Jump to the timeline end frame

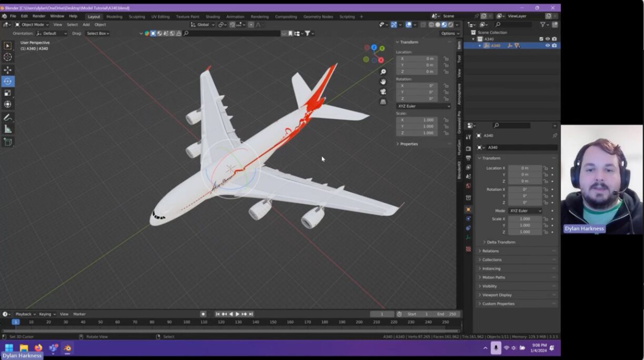(x=251, y=314)
